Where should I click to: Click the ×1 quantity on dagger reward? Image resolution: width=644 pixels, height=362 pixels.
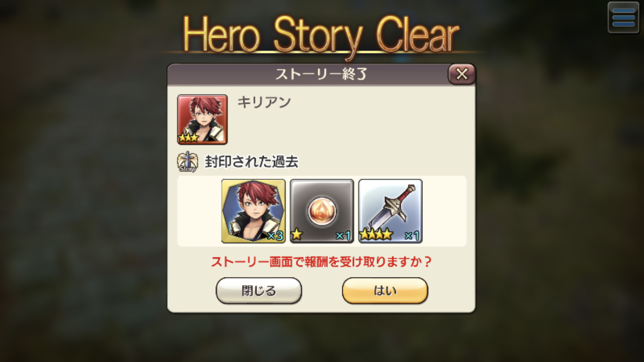point(412,236)
